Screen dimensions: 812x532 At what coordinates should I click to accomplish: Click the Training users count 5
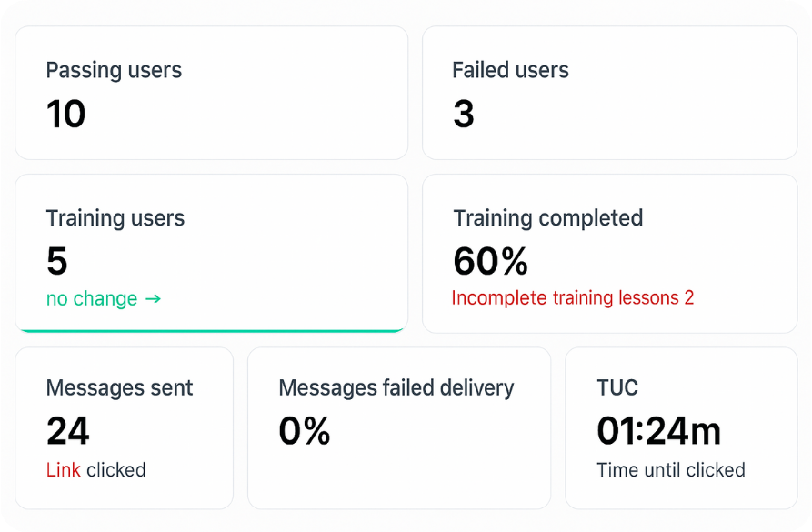pyautogui.click(x=56, y=261)
